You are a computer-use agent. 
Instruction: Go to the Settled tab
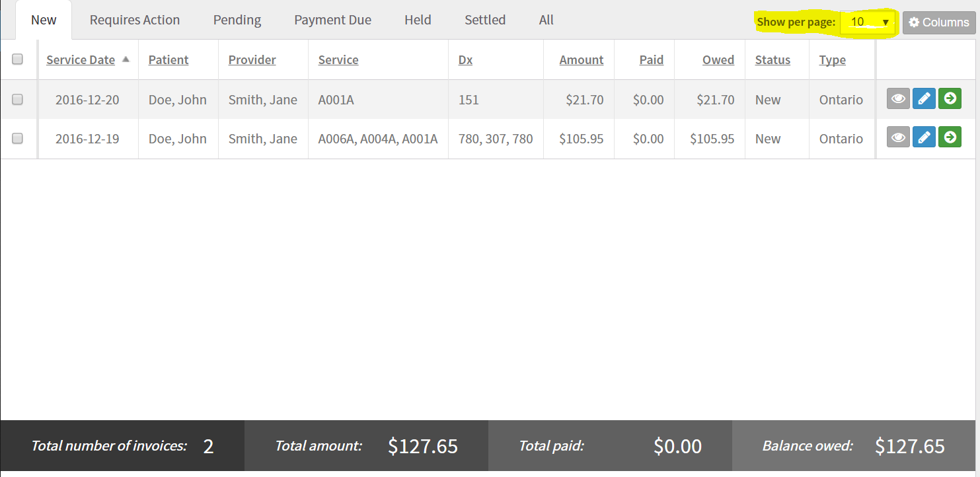tap(485, 20)
